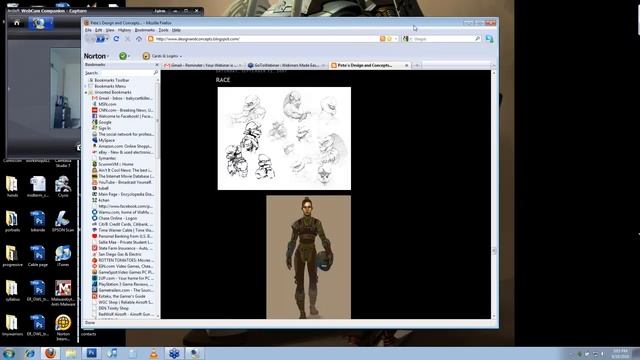The width and height of the screenshot is (640, 360).
Task: Open the Malwarebytes Anti-Malware desktop icon
Action: 63,293
